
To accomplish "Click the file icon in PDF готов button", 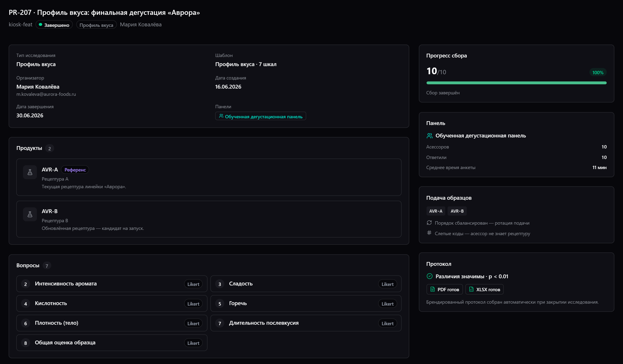I will 433,289.
